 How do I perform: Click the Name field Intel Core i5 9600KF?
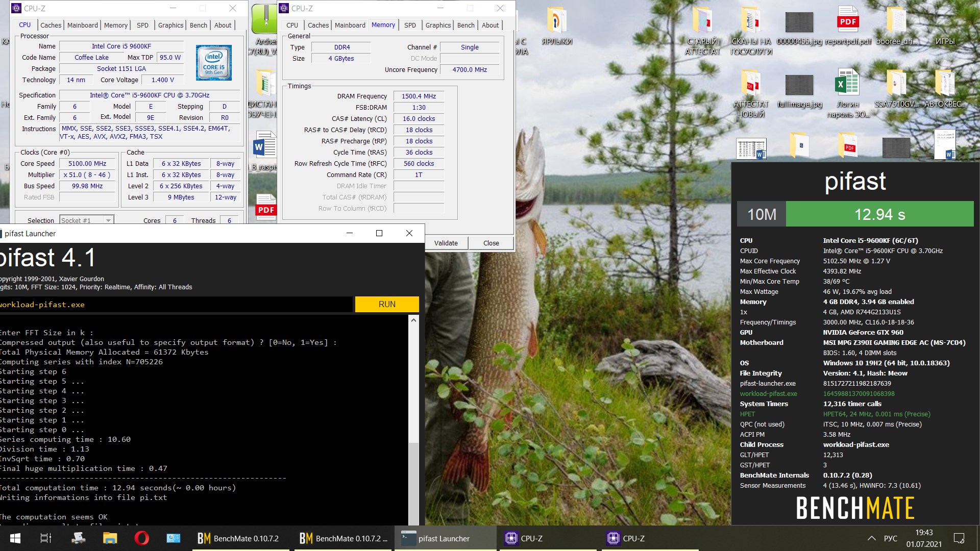tap(121, 46)
